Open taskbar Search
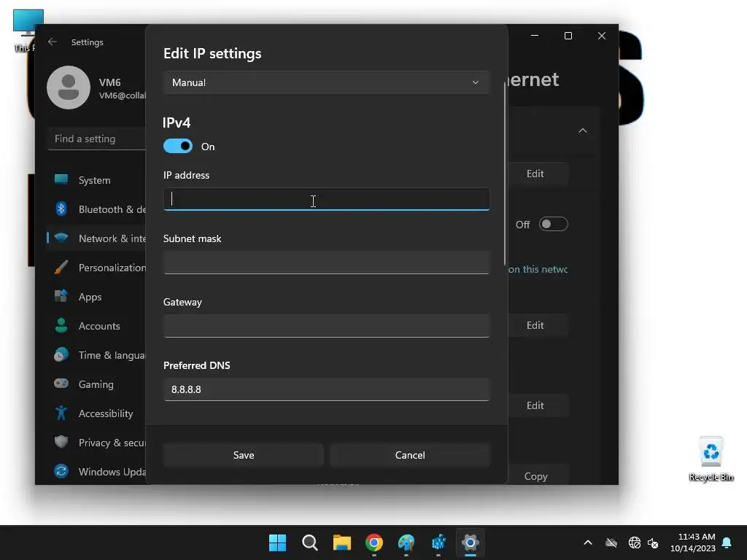 click(x=309, y=542)
